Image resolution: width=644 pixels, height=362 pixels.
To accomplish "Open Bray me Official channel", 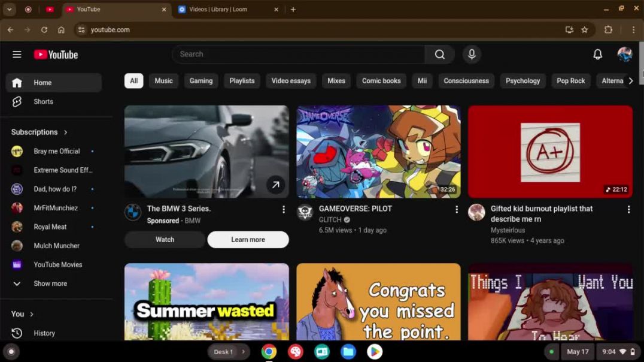I will pyautogui.click(x=54, y=152).
